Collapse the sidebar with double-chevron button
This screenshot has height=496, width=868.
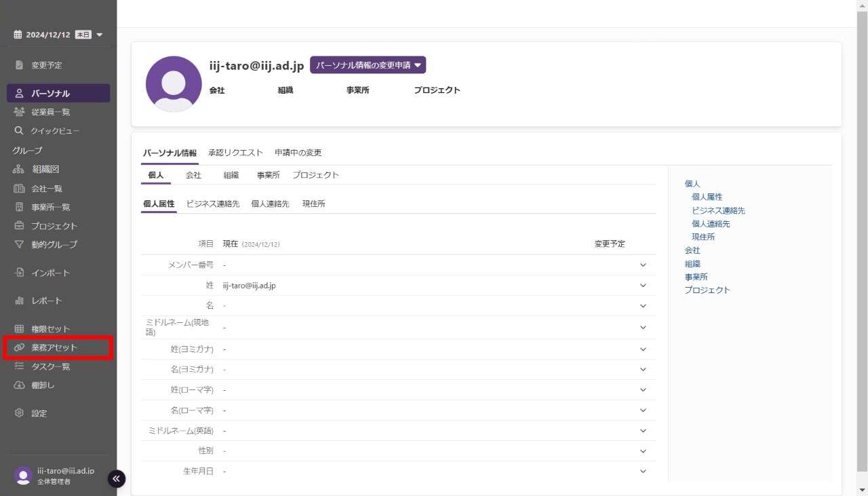tap(116, 479)
